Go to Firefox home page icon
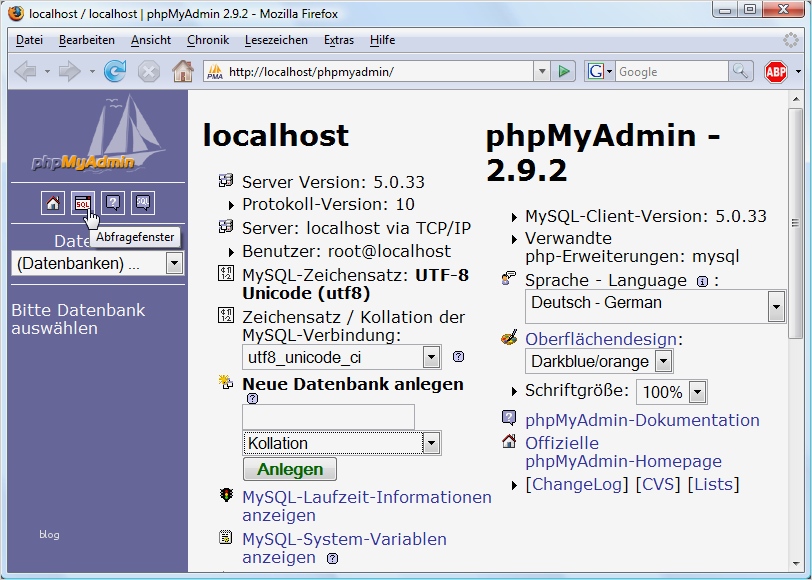Image resolution: width=812 pixels, height=580 pixels. 182,71
